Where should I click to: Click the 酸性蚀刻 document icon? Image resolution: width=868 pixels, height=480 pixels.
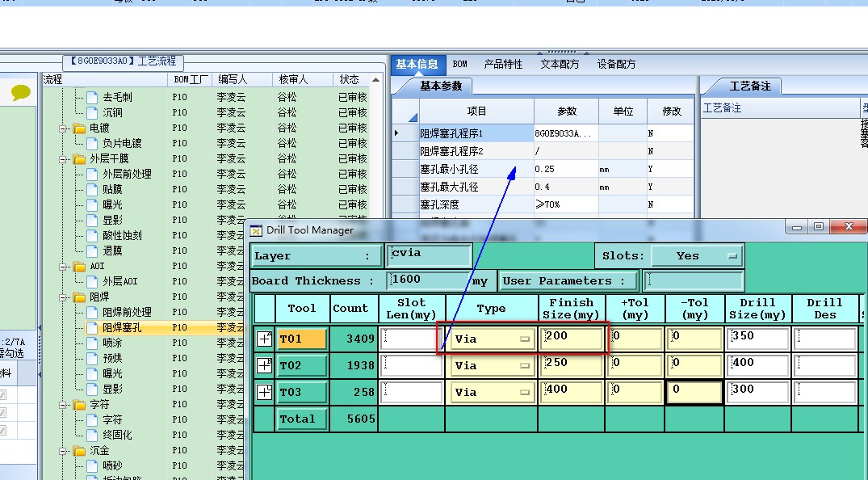(x=92, y=236)
